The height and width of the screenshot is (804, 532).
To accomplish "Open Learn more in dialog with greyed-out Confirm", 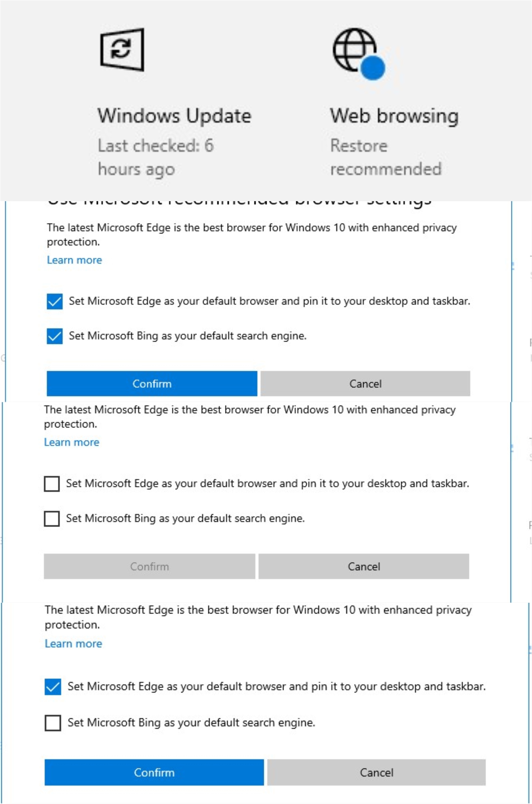I will click(x=72, y=442).
